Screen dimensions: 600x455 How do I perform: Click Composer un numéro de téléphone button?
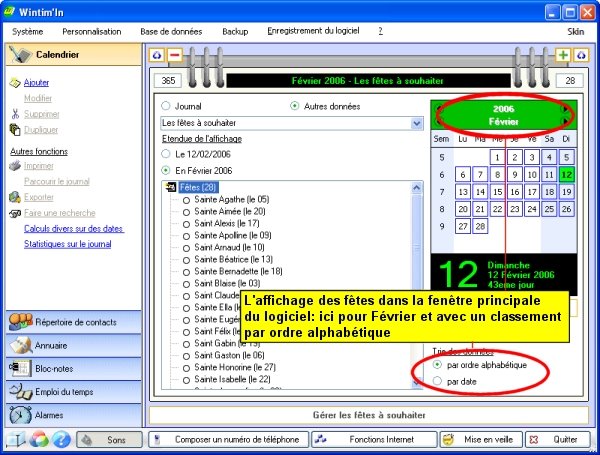(x=228, y=439)
